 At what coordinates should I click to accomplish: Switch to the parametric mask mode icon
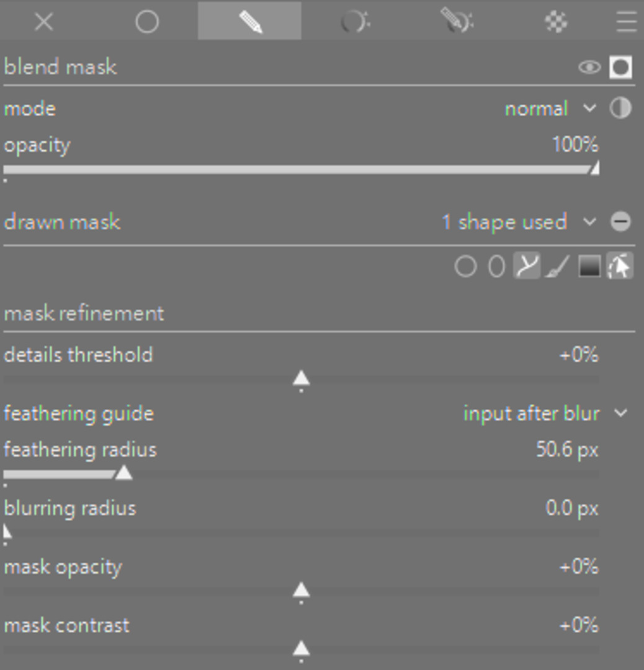pos(355,22)
